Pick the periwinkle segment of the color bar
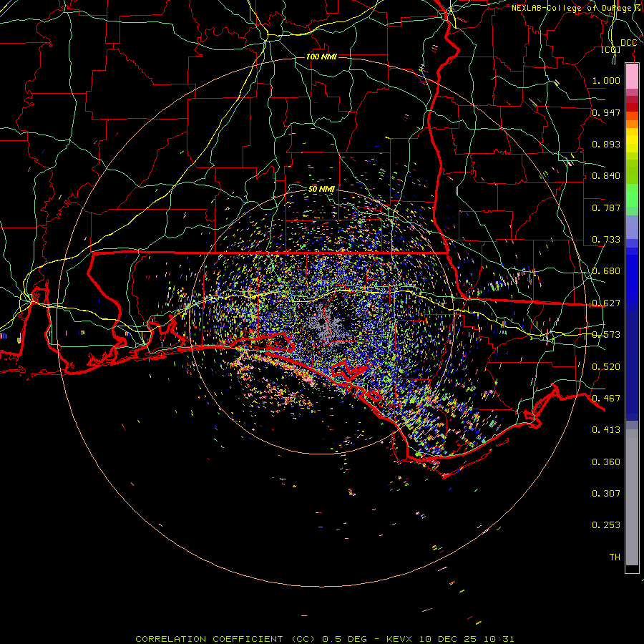The width and height of the screenshot is (644, 644). 632,227
